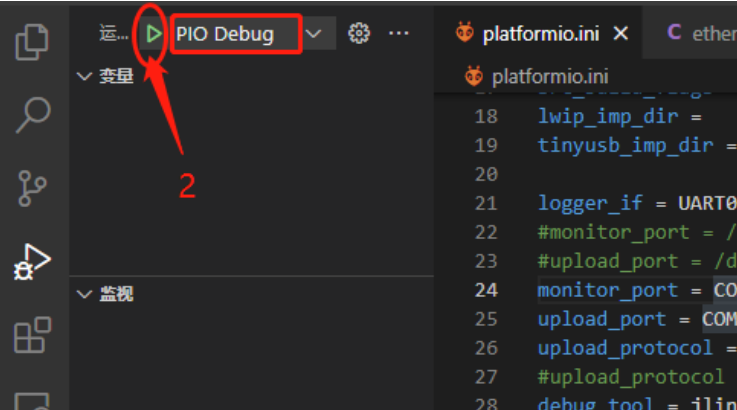Click the lwip_imp_dir line 18

tap(619, 117)
